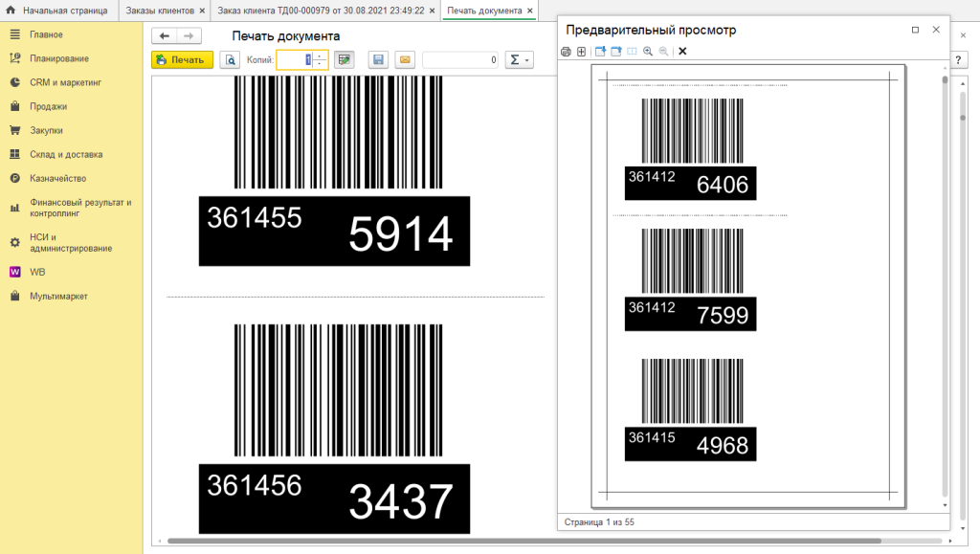Open the Начальная страница tab

tap(64, 11)
